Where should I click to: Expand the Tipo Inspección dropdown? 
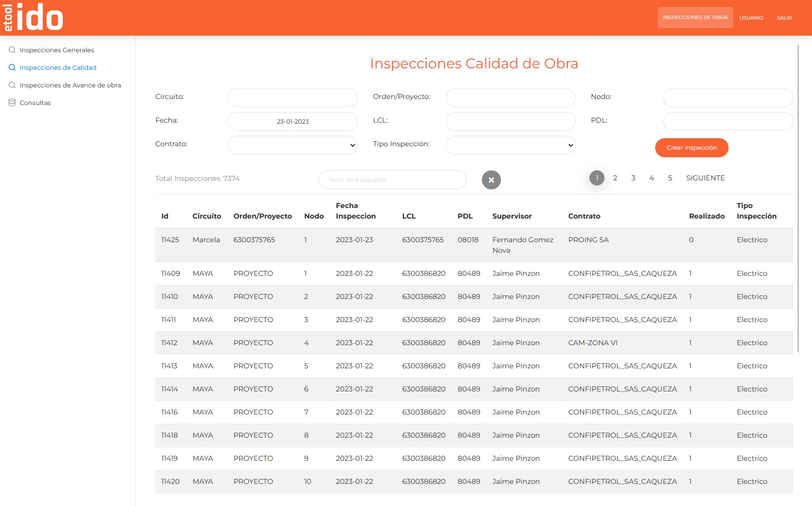coord(510,145)
